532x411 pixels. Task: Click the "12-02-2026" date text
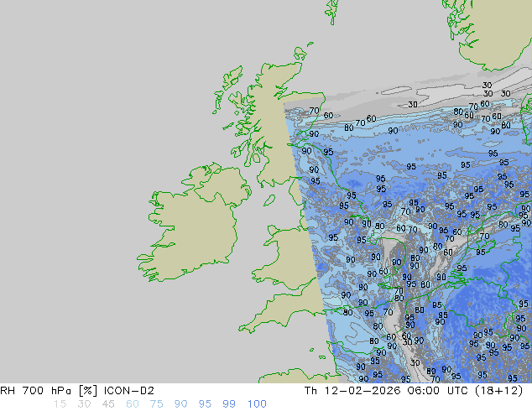(x=362, y=391)
